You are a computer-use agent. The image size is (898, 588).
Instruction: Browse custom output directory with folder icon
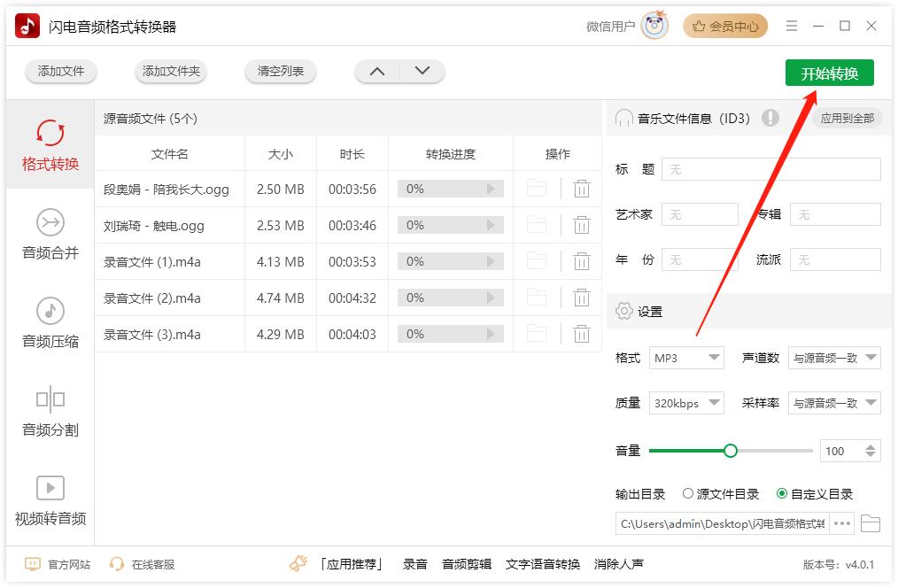(x=871, y=523)
